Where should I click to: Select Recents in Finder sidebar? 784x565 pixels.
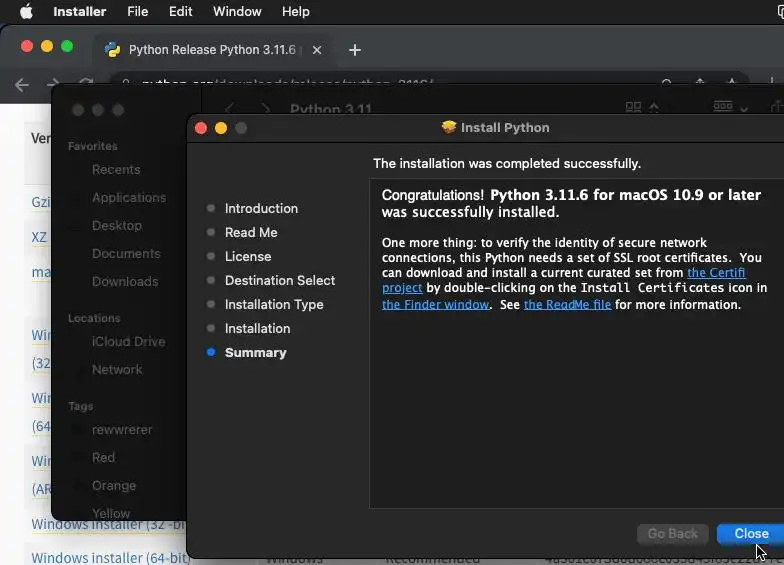[116, 170]
